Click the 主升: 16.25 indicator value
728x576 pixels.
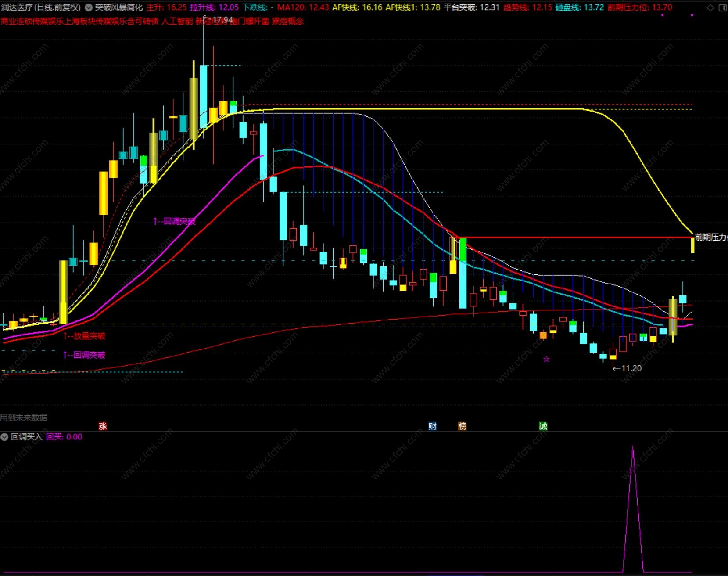pyautogui.click(x=166, y=7)
